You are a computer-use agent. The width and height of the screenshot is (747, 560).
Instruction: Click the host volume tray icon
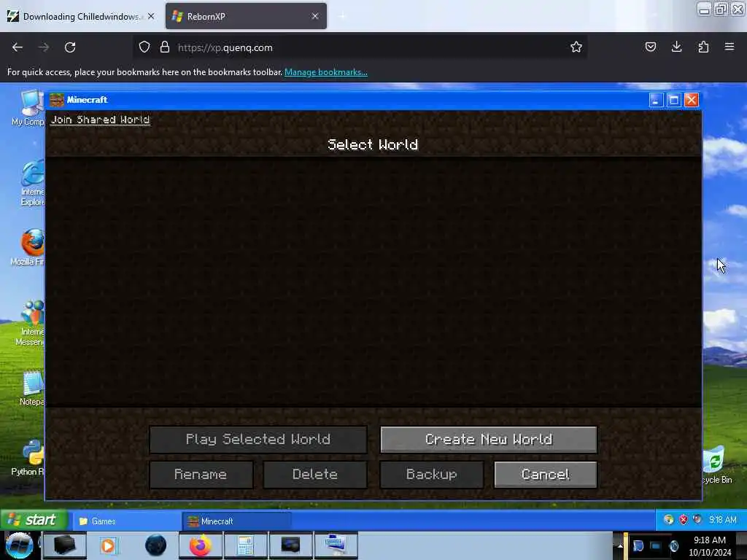coord(673,546)
